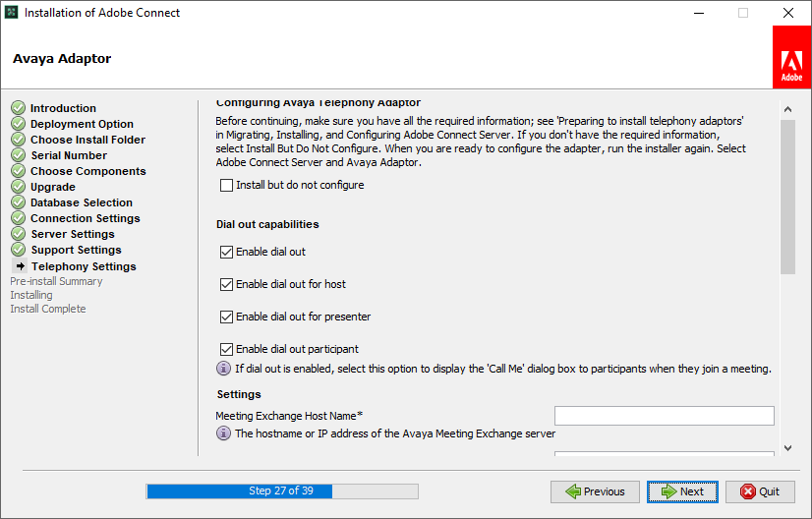
Task: Minimize the installer window
Action: (699, 13)
